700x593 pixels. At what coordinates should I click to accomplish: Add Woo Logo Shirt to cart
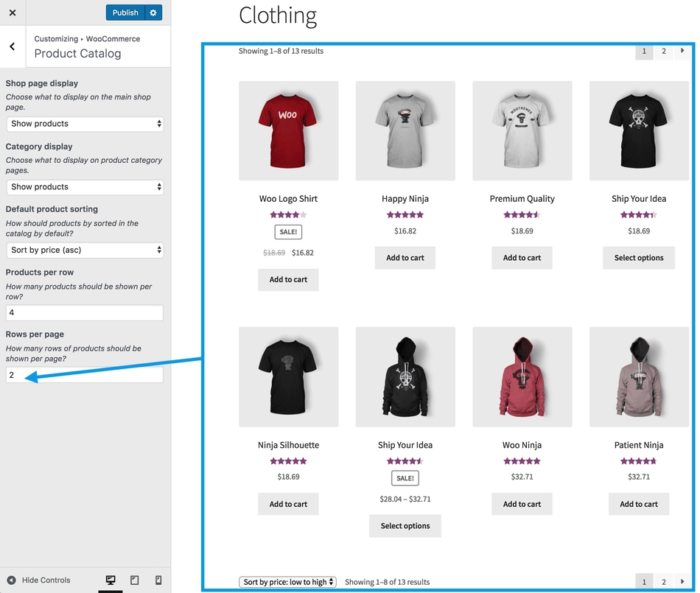pyautogui.click(x=288, y=280)
